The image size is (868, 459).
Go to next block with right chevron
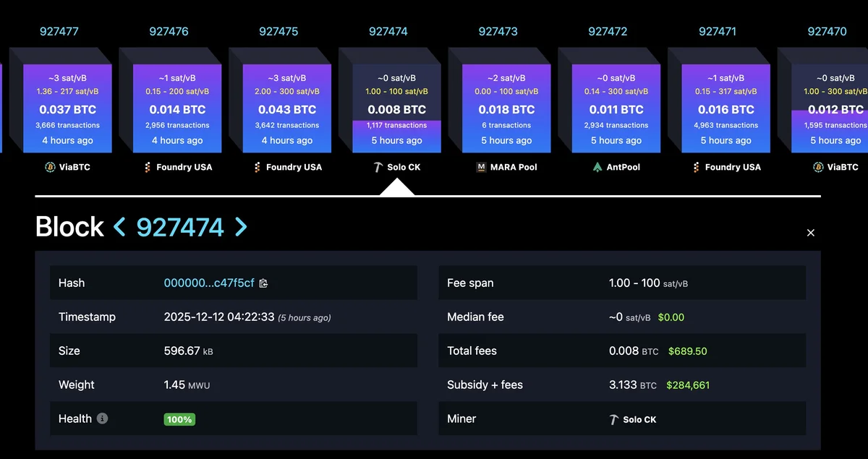click(x=241, y=227)
